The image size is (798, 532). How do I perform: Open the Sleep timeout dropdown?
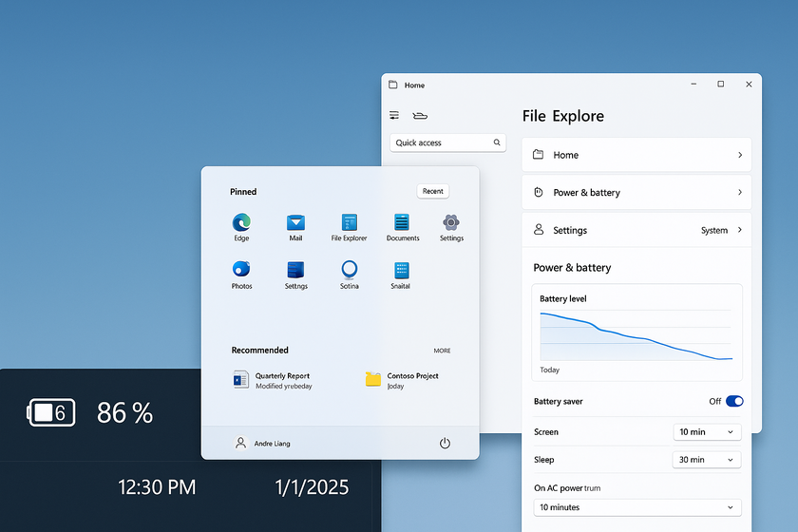click(x=707, y=460)
